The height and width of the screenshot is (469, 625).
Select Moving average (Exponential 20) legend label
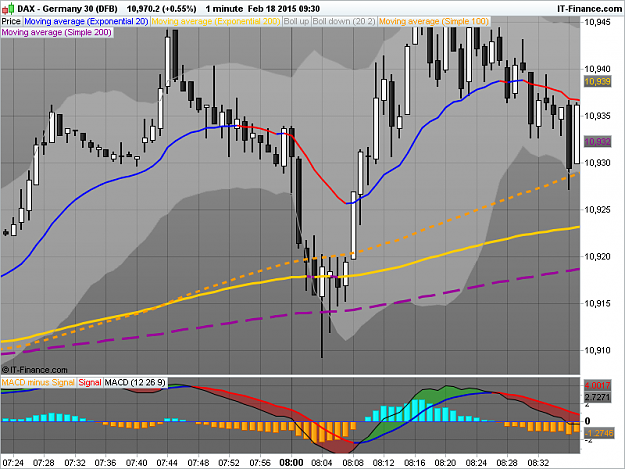pos(86,22)
